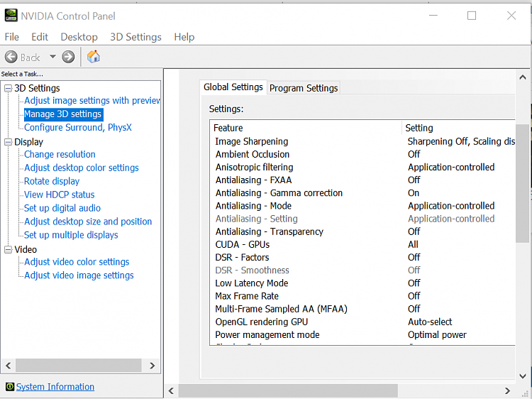Select Adjust image settings with preview
532x399 pixels.
[x=92, y=101]
